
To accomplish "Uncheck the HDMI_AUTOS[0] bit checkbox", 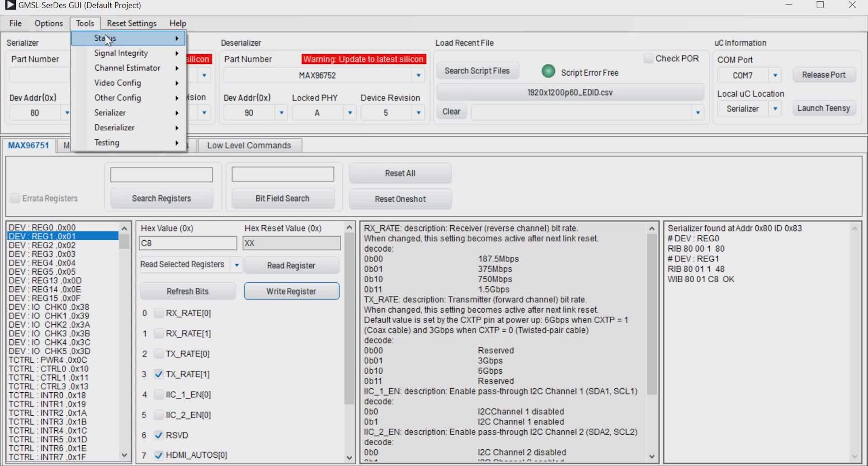I will tap(159, 455).
